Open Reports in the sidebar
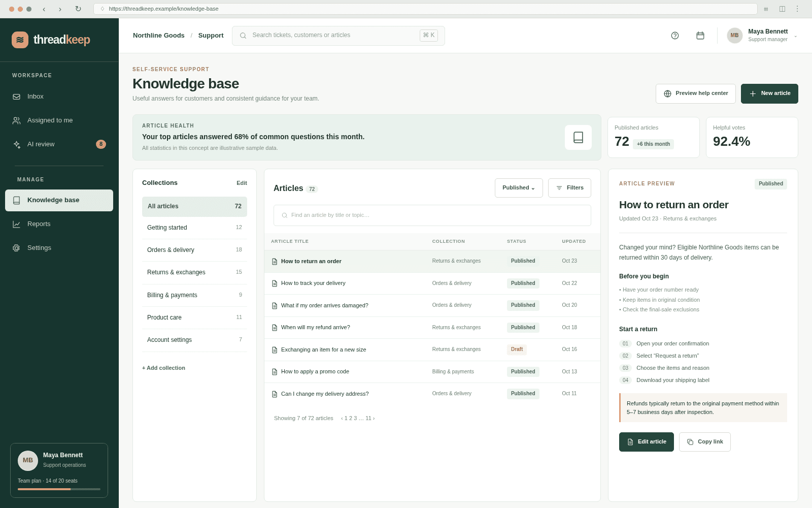The image size is (812, 508). [x=59, y=224]
